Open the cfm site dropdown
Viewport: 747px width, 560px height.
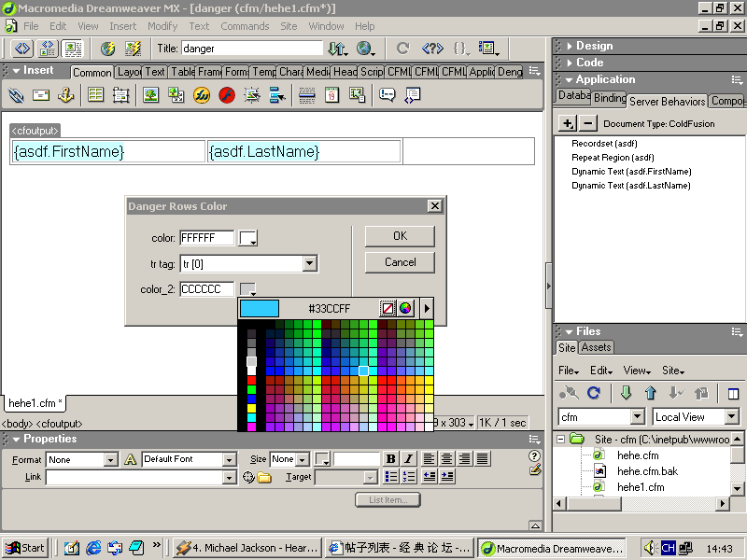[638, 416]
